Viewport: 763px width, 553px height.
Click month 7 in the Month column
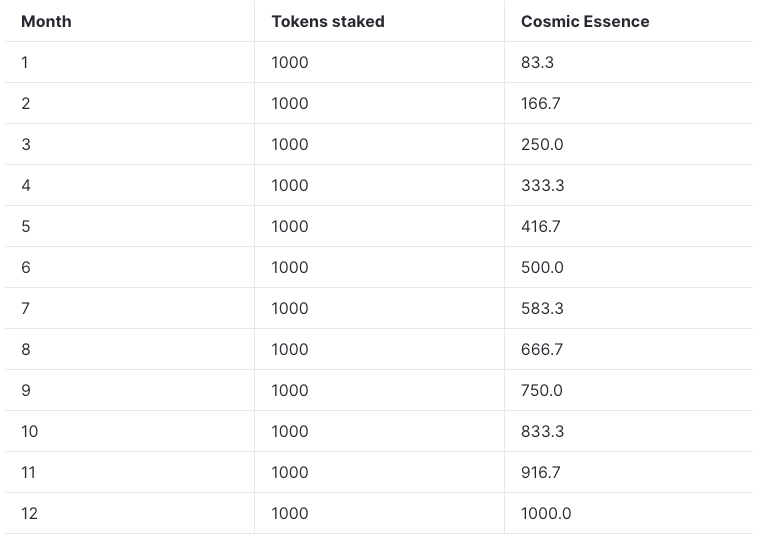click(x=25, y=308)
